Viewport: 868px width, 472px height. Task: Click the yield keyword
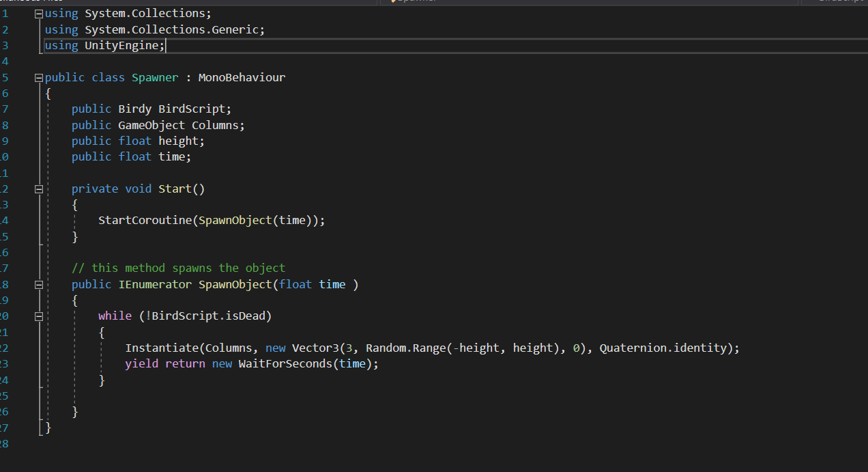tap(142, 363)
